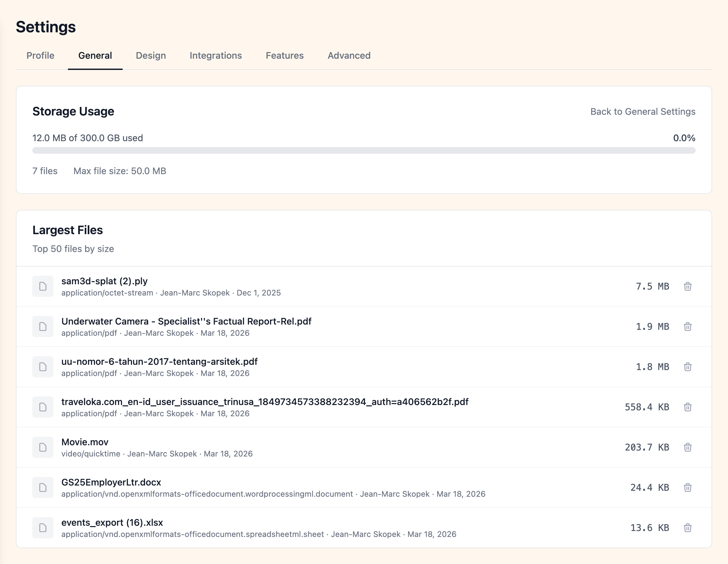Delete Underwater Camera Factual Report pdf

click(687, 327)
